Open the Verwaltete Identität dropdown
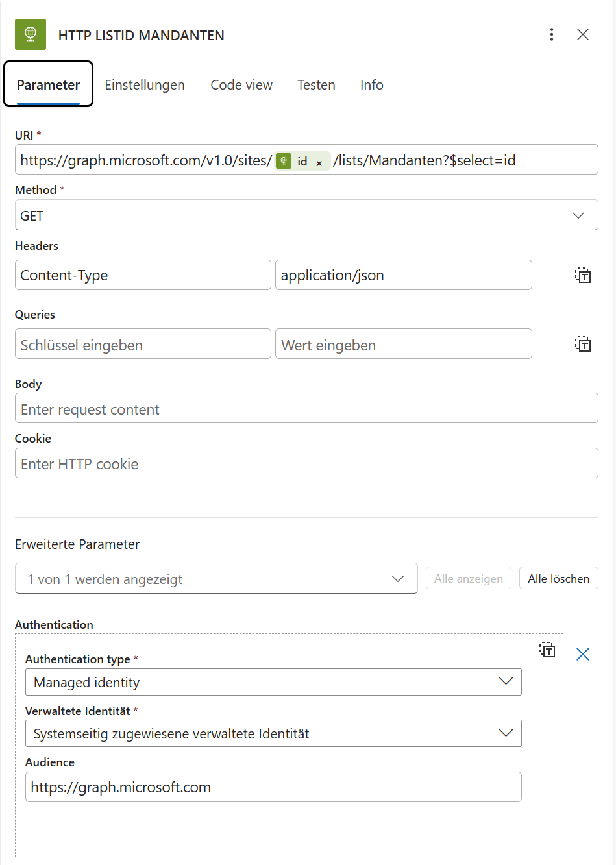Viewport: 616px width, 865px height. pos(506,733)
